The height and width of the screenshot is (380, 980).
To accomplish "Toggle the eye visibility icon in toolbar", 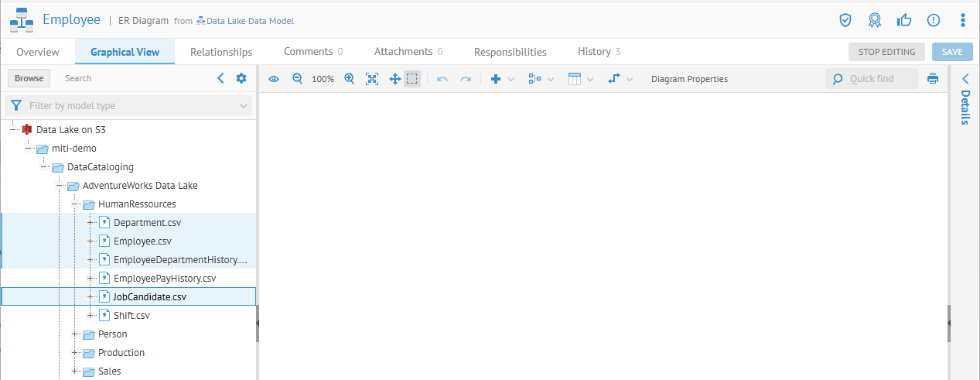I will point(274,79).
